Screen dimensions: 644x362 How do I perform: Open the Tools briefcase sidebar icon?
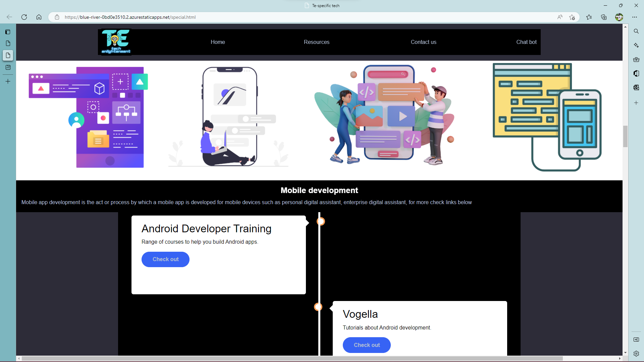click(x=636, y=59)
